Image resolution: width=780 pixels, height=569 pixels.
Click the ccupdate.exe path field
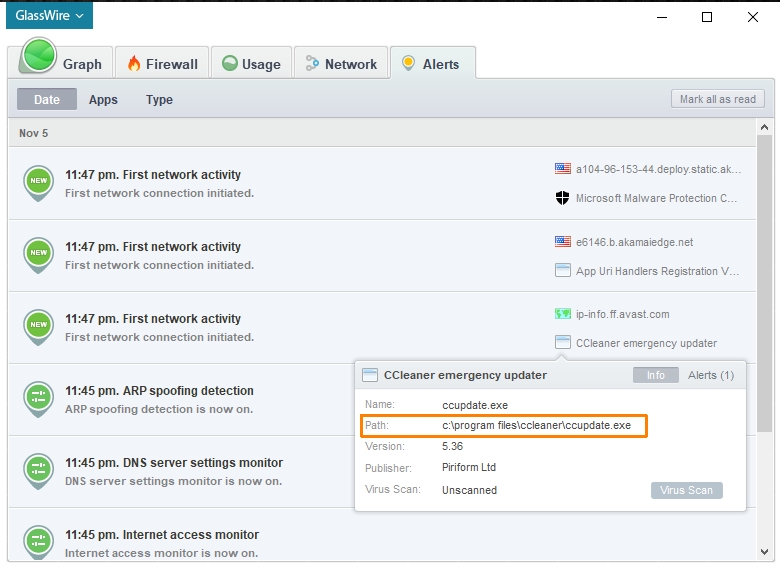[x=536, y=425]
